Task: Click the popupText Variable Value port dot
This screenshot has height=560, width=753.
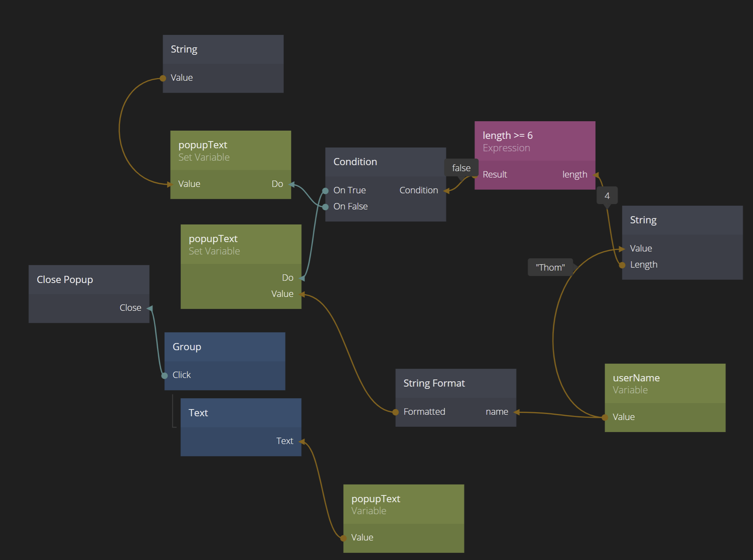Action: click(343, 538)
